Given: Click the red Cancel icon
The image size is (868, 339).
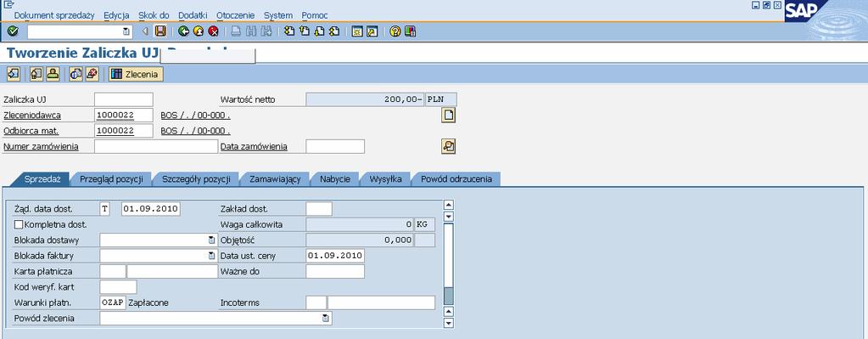Looking at the screenshot, I should (x=213, y=31).
